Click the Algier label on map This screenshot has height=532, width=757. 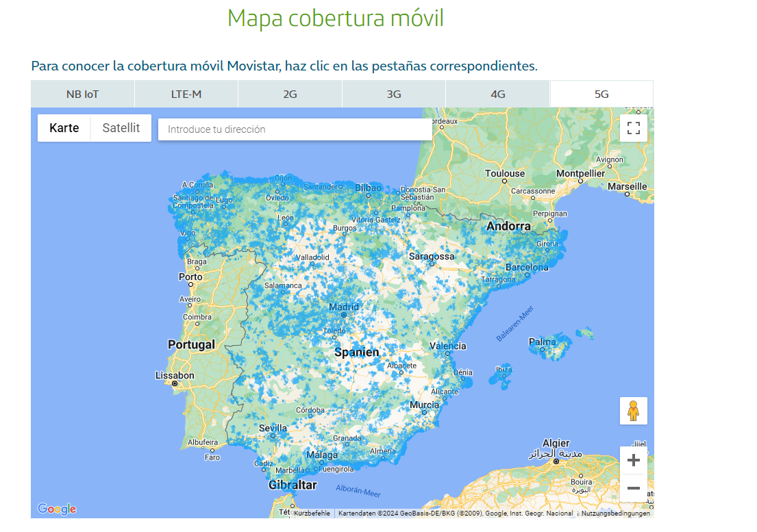click(556, 443)
